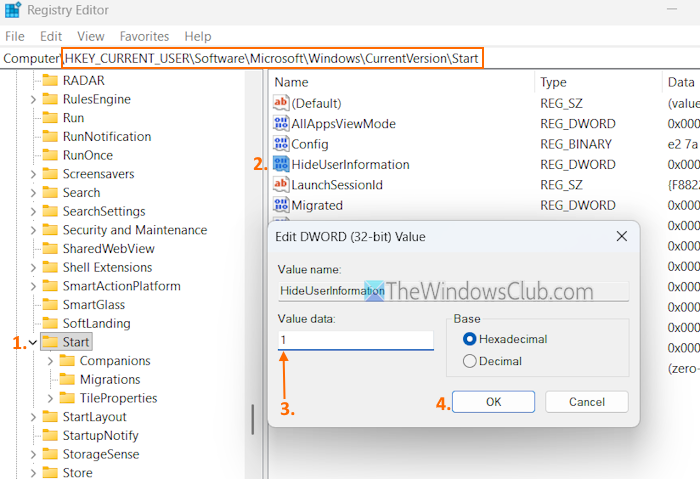700x479 pixels.
Task: Click OK in Edit DWORD dialog
Action: (493, 402)
